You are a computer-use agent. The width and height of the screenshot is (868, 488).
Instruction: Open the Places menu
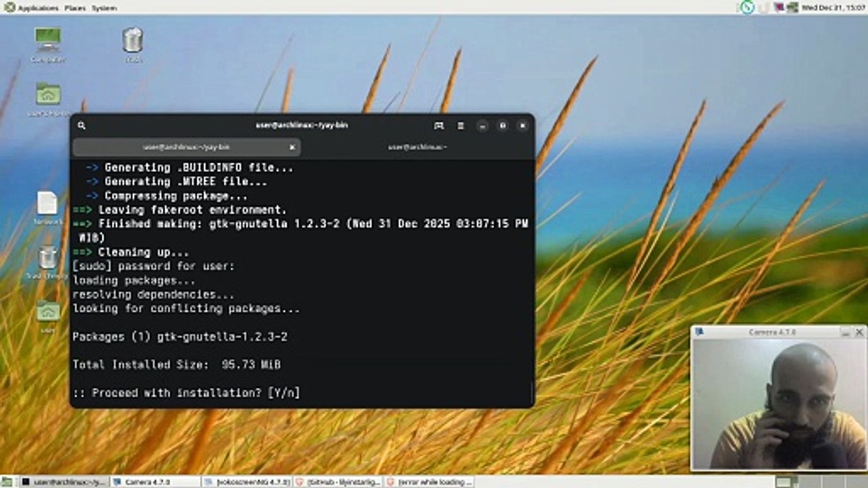click(75, 7)
